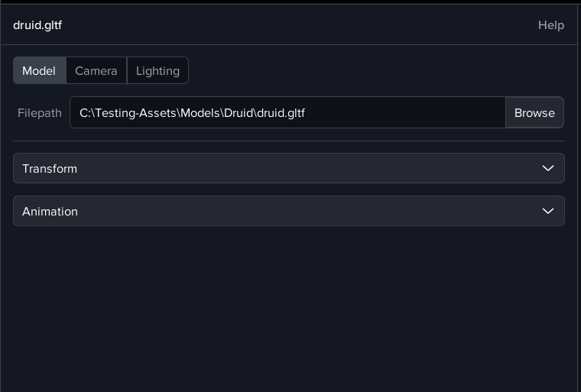The image size is (581, 392).
Task: Click the Animation section header label
Action: [x=50, y=211]
